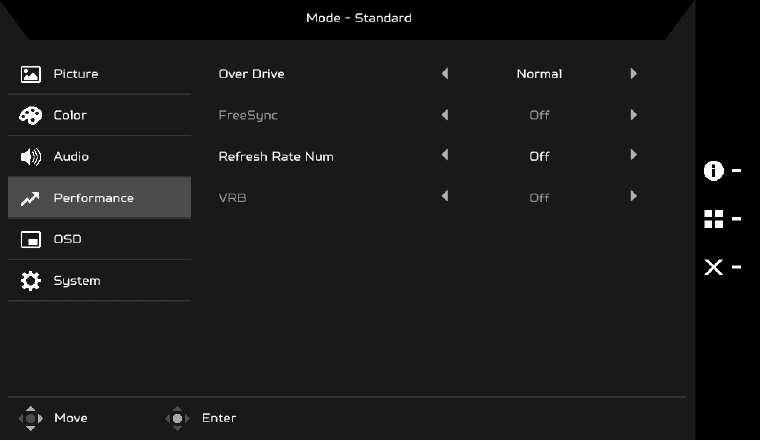The height and width of the screenshot is (441, 760).
Task: Click the Enter navigation pad icon
Action: click(x=177, y=418)
